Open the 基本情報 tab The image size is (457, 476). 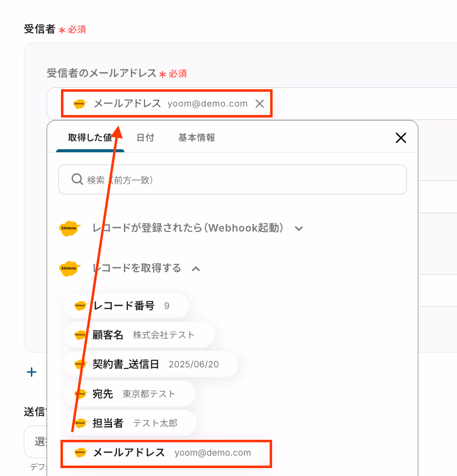[197, 138]
